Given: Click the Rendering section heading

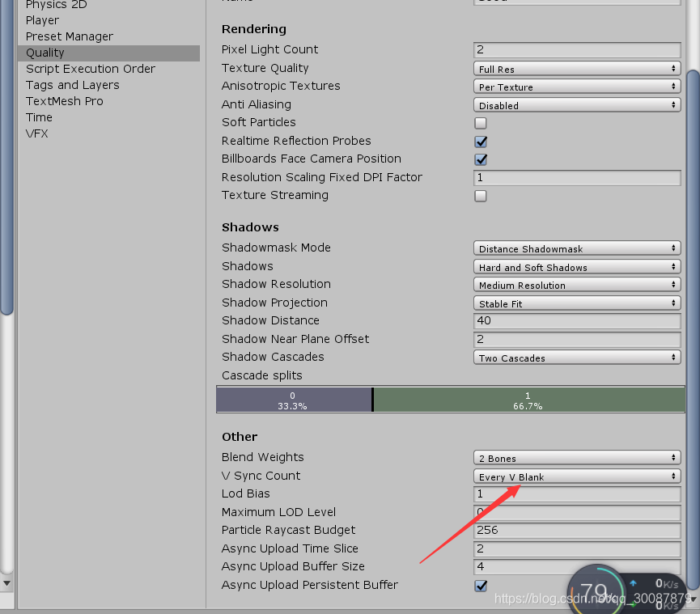Looking at the screenshot, I should (253, 29).
